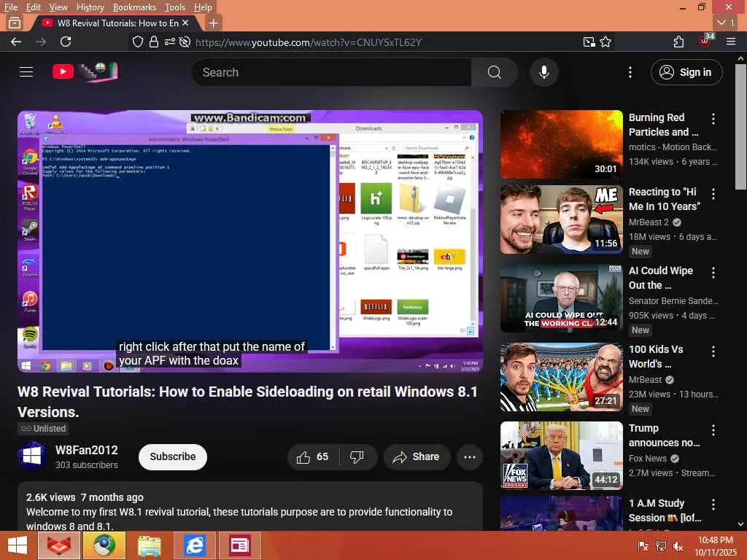747x560 pixels.
Task: Reload the current page
Action: pos(66,42)
